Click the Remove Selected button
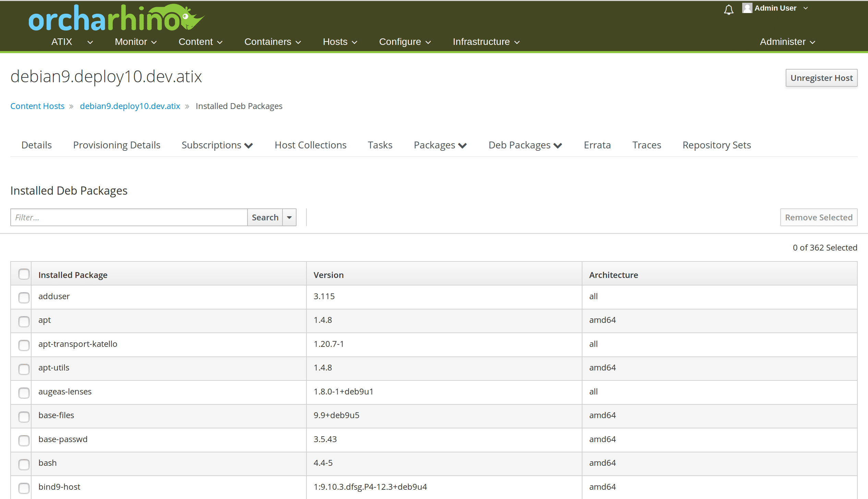The height and width of the screenshot is (499, 868). pos(819,216)
